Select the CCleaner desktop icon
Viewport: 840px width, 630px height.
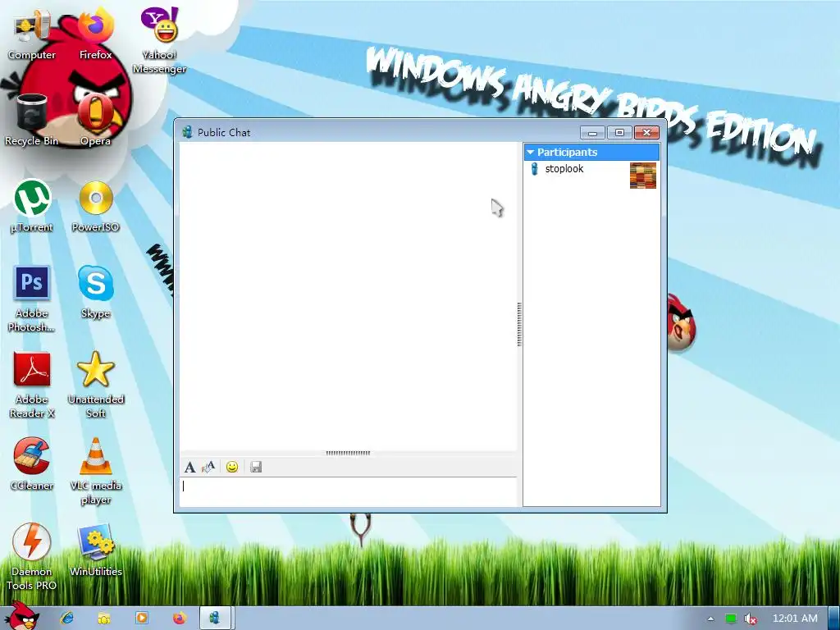click(32, 464)
